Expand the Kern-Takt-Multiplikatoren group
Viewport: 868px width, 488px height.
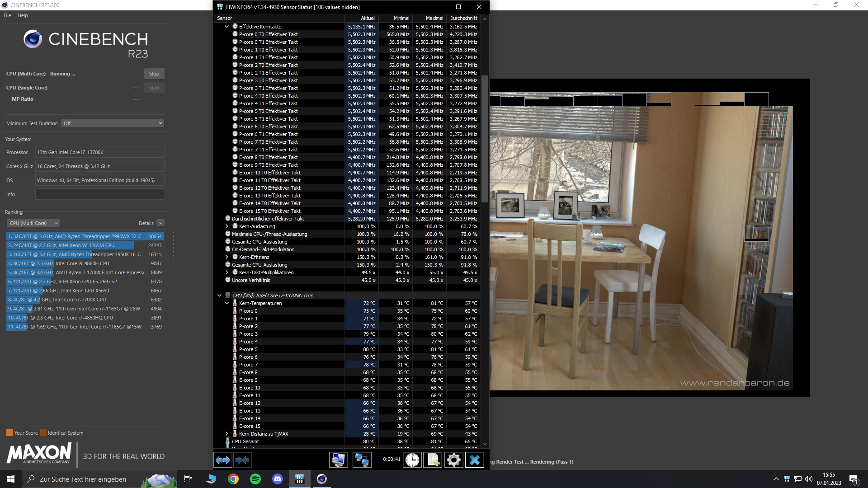(x=227, y=272)
